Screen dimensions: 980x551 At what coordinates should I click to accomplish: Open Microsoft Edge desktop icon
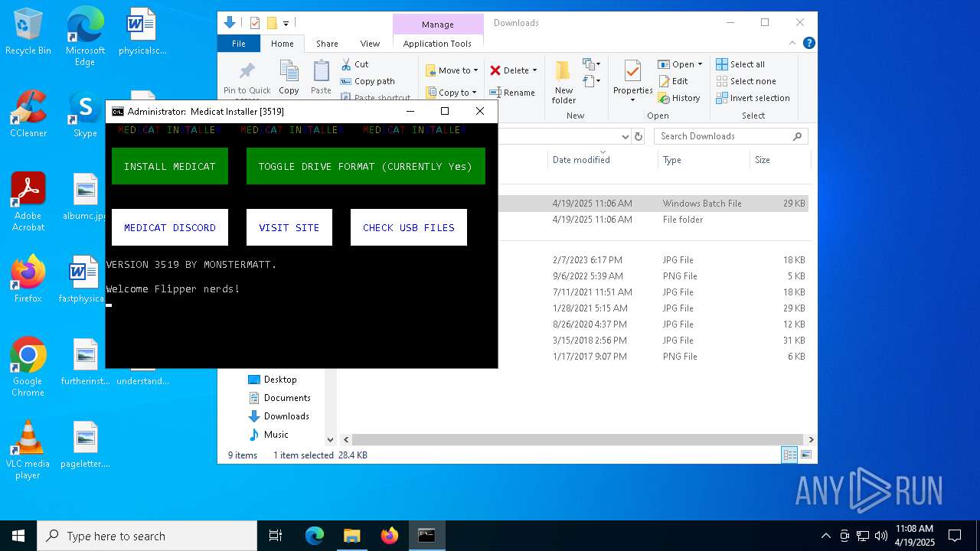point(85,37)
